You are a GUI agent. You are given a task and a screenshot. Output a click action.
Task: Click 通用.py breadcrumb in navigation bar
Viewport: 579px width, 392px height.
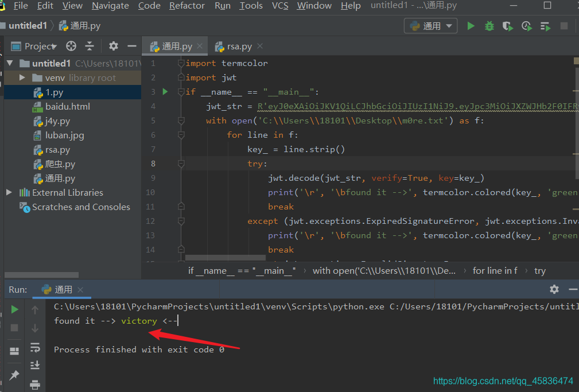click(80, 25)
